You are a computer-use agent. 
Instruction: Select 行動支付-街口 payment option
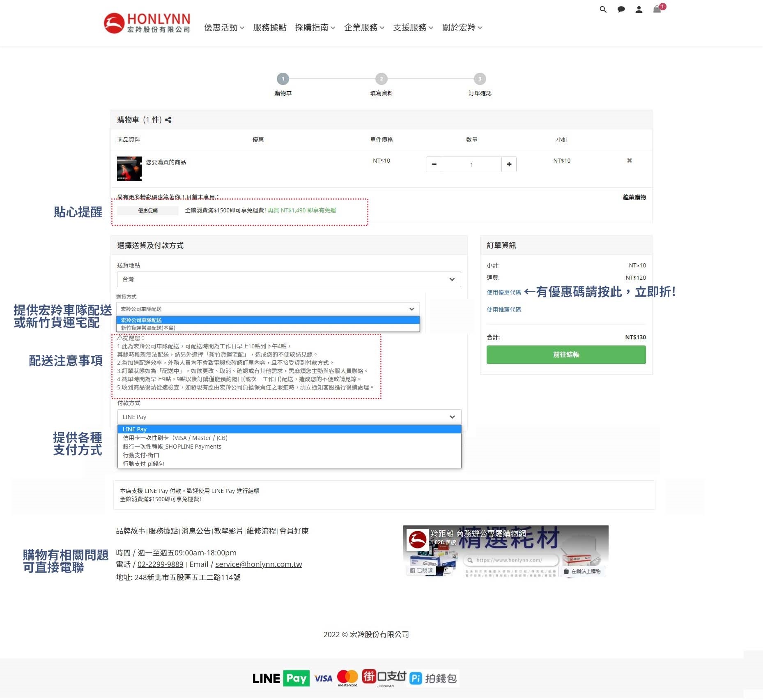tap(289, 455)
